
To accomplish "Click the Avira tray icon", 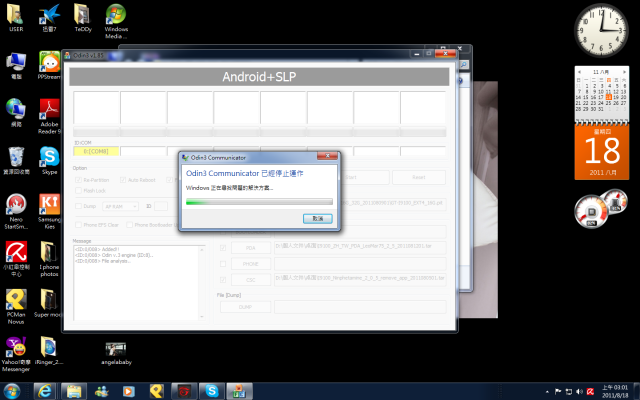I will click(590, 392).
